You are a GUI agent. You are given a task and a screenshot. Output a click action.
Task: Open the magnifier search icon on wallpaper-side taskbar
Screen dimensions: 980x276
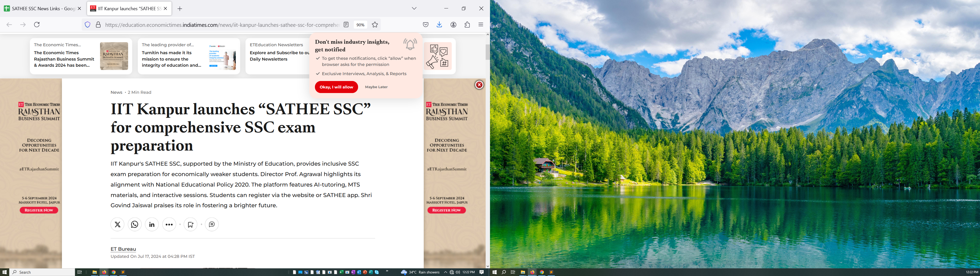tap(504, 272)
